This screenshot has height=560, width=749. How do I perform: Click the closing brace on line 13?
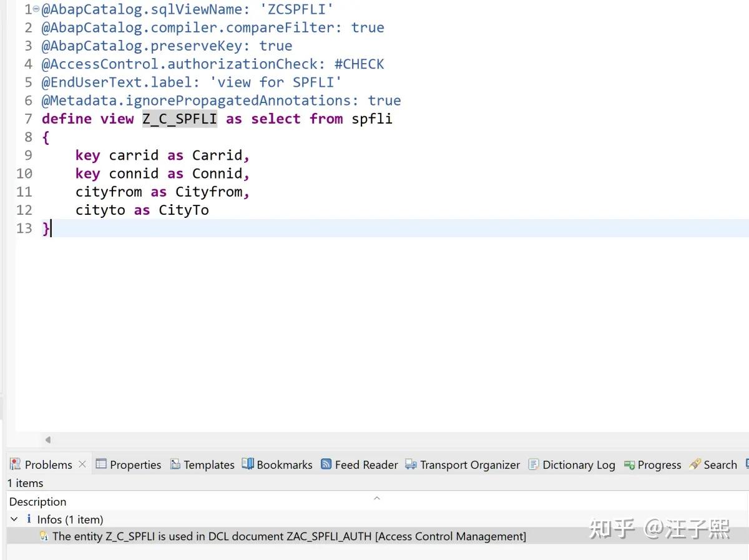coord(46,228)
